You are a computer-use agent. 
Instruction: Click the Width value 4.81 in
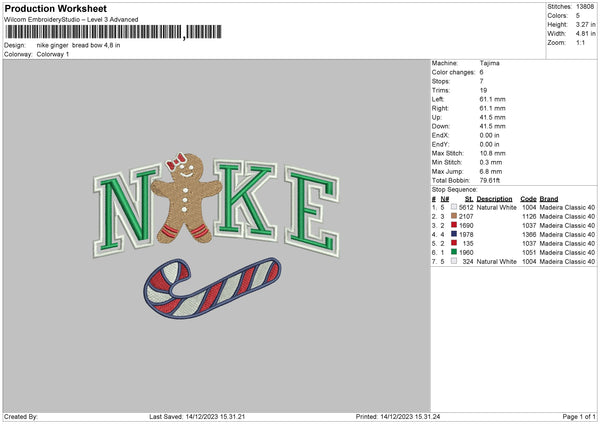[x=585, y=34]
